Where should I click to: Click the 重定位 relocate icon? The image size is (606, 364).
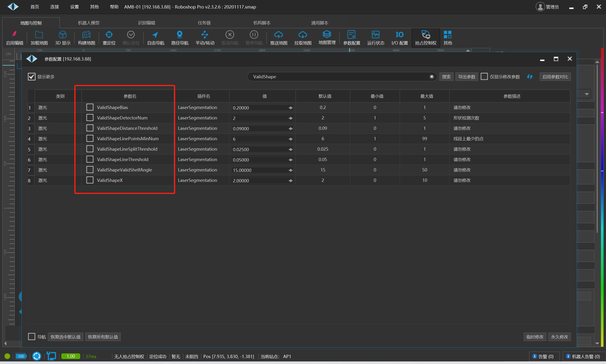point(109,35)
